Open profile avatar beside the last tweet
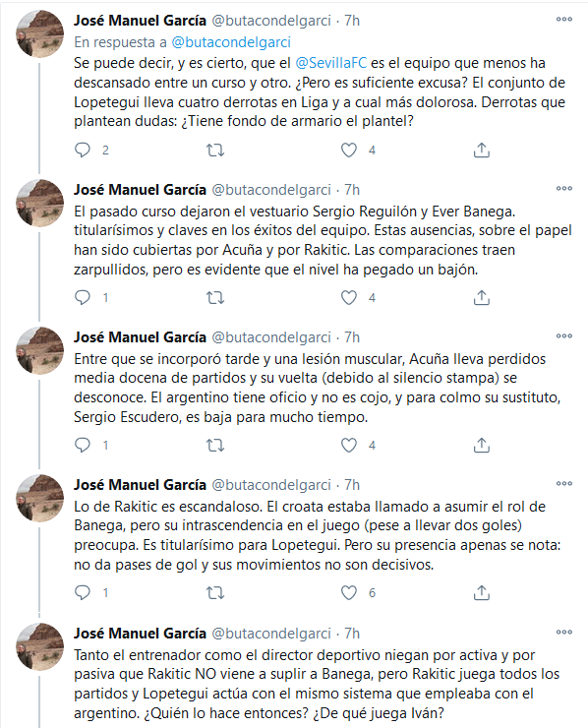Viewport: 588px width, 728px height. pyautogui.click(x=40, y=646)
